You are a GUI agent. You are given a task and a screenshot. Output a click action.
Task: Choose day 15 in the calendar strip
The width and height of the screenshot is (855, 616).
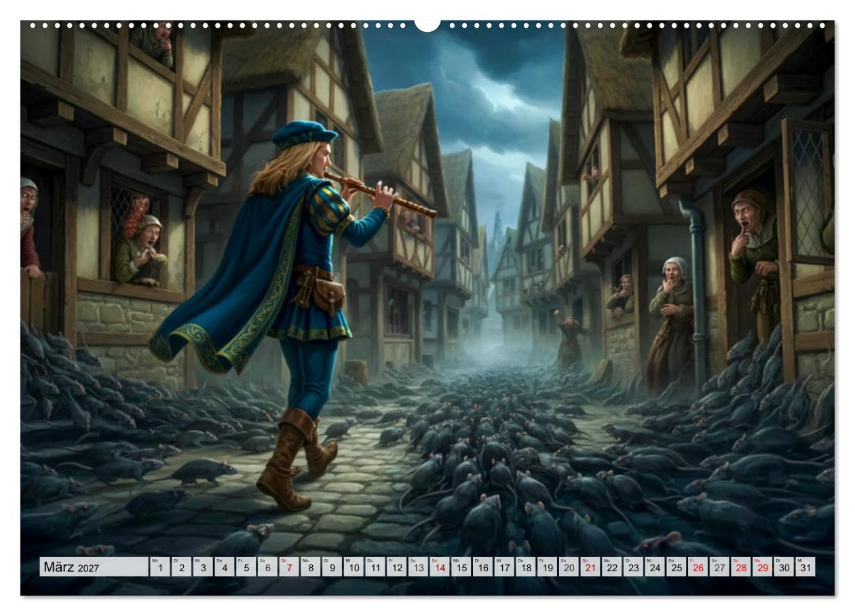(x=461, y=567)
